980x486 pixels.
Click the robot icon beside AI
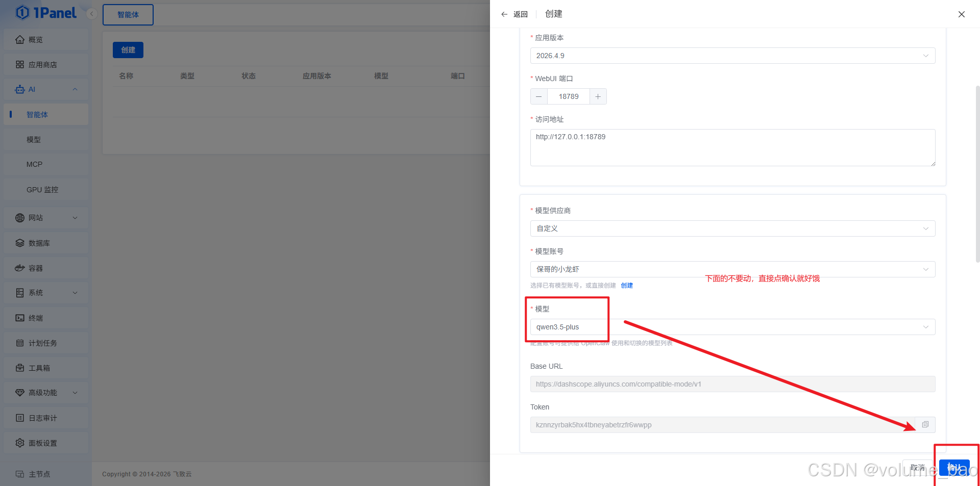[x=20, y=90]
